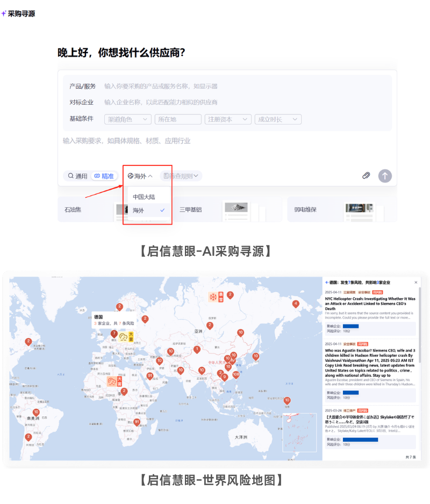
Task: Select 海外 in the region menu
Action: coord(140,211)
